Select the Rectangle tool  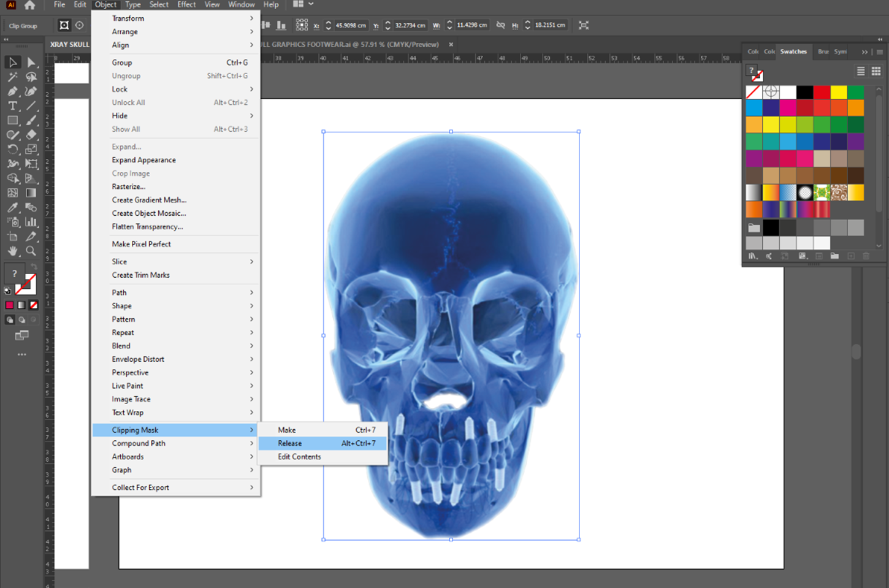click(12, 120)
